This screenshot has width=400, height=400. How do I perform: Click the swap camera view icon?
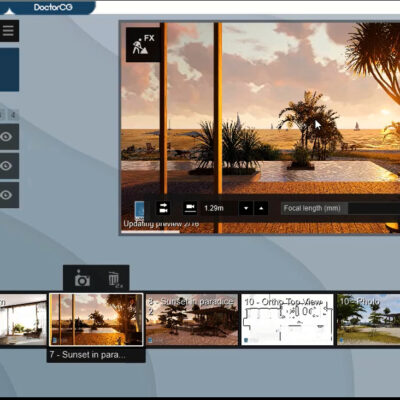[163, 208]
